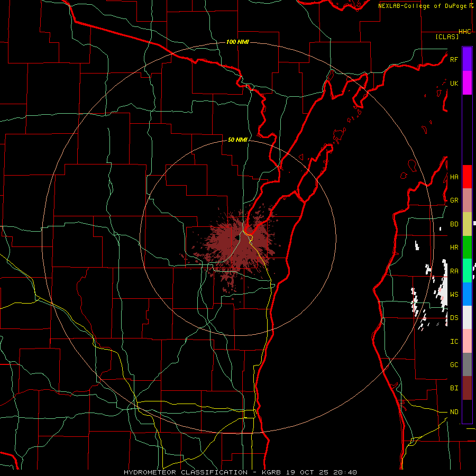Click the RA light green legend swatch
Image resolution: width=476 pixels, height=476 pixels.
(467, 271)
